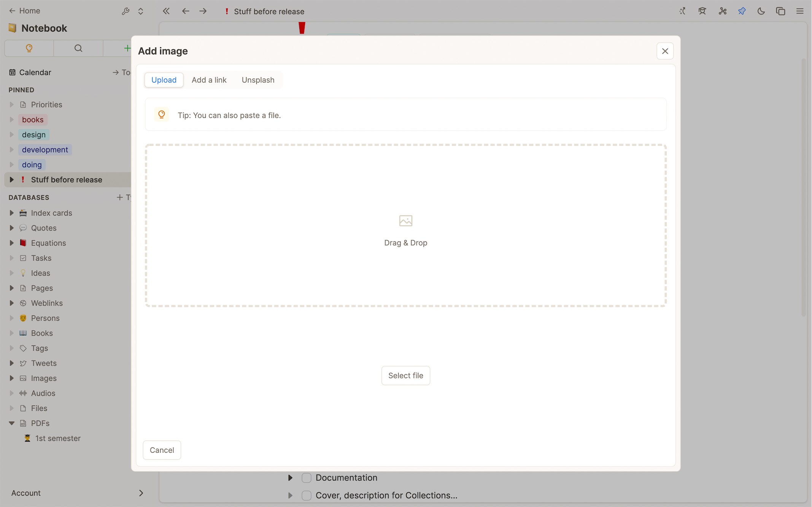Click the Upload tab
The width and height of the screenshot is (812, 507).
click(x=164, y=79)
